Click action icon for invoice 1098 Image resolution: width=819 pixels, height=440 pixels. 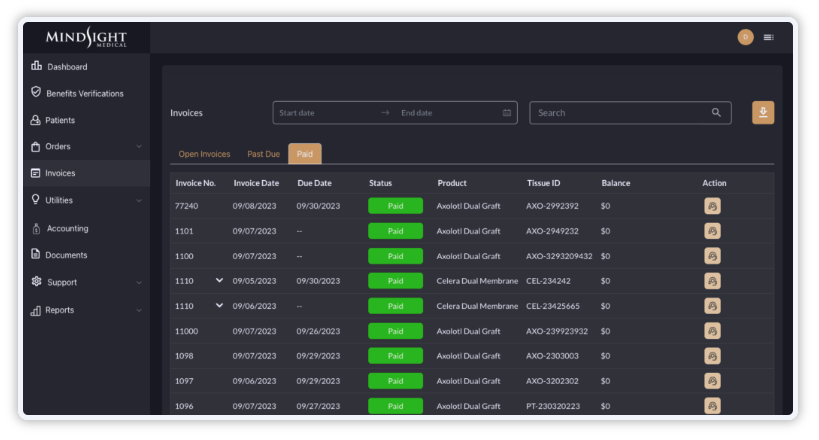712,356
